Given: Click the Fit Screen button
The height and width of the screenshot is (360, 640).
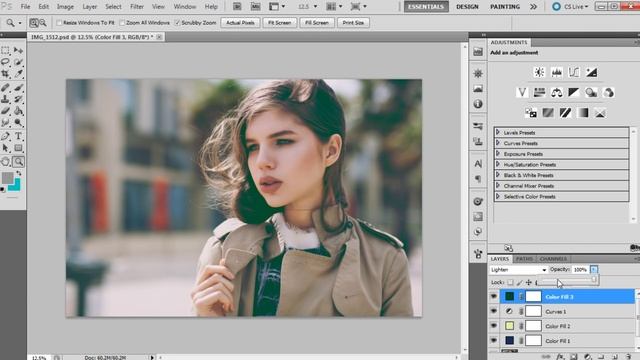Looking at the screenshot, I should coord(280,23).
